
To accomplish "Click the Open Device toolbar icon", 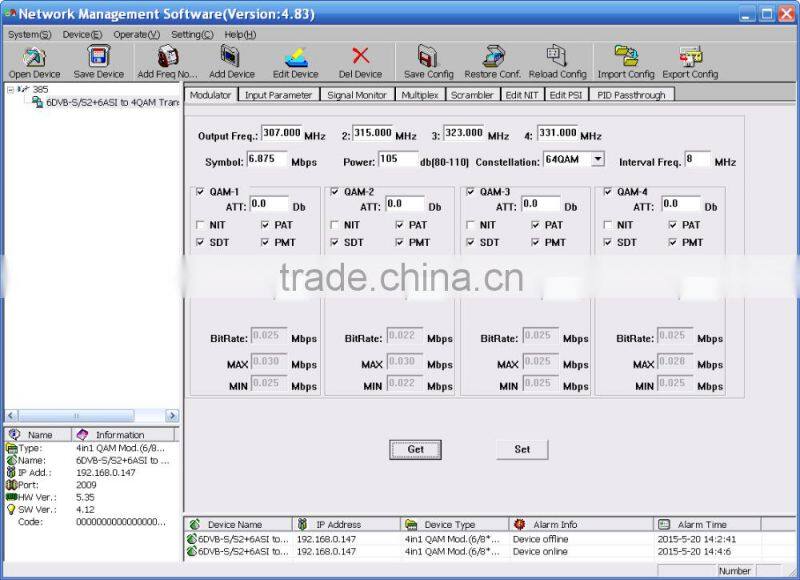I will 34,57.
